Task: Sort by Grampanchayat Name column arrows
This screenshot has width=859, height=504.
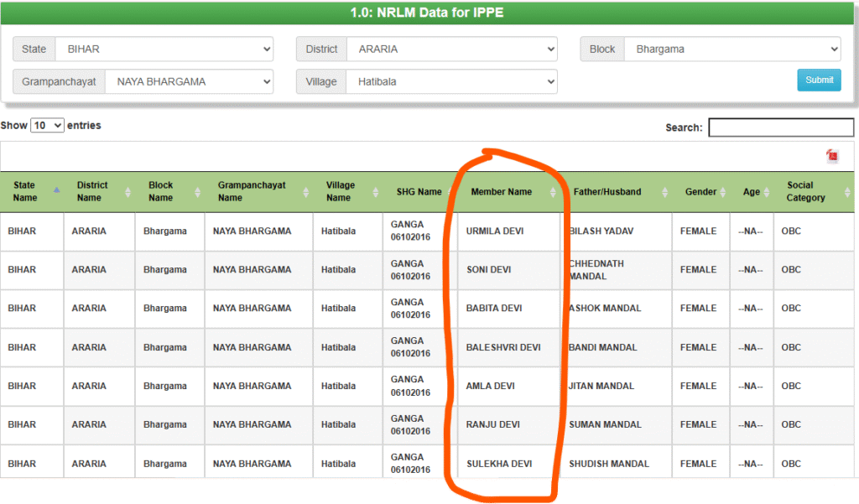Action: pyautogui.click(x=306, y=192)
